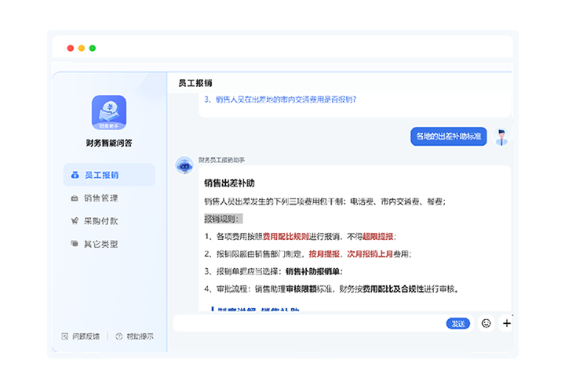This screenshot has height=392, width=565.
Task: Select 其它类型 in the sidebar
Action: click(100, 244)
